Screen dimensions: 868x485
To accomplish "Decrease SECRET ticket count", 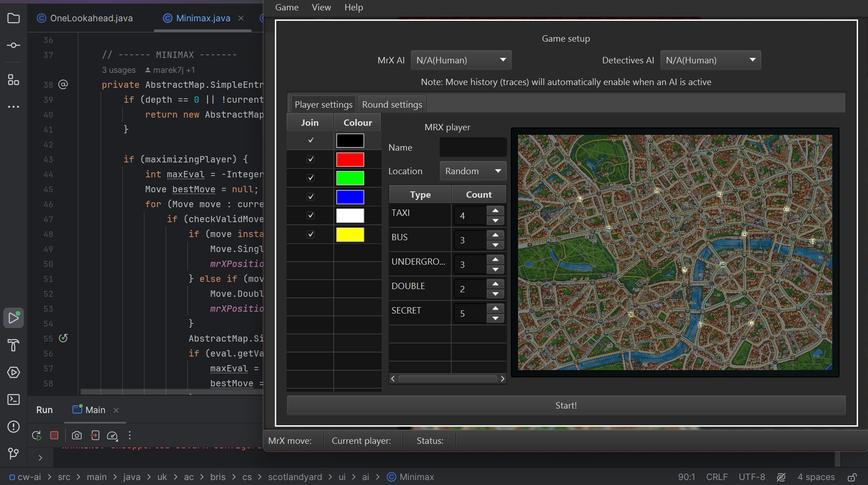I will pos(495,319).
